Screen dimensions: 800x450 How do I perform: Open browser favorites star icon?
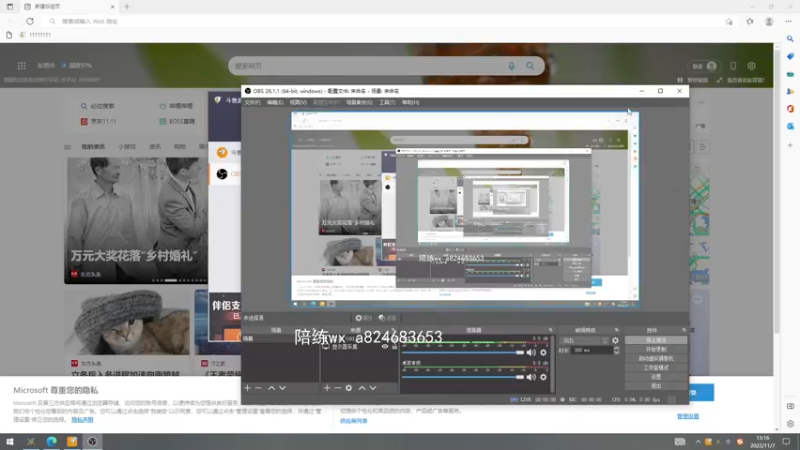(x=749, y=21)
